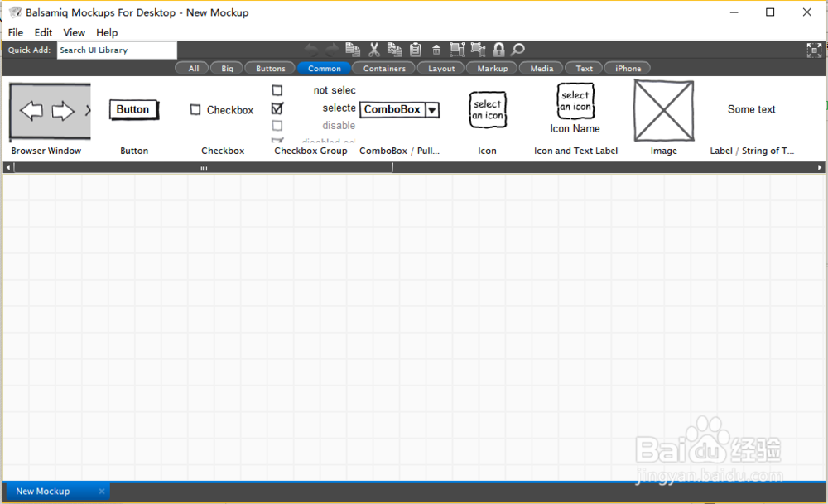The height and width of the screenshot is (504, 828).
Task: Pick the Button control thumbnail
Action: 133,110
